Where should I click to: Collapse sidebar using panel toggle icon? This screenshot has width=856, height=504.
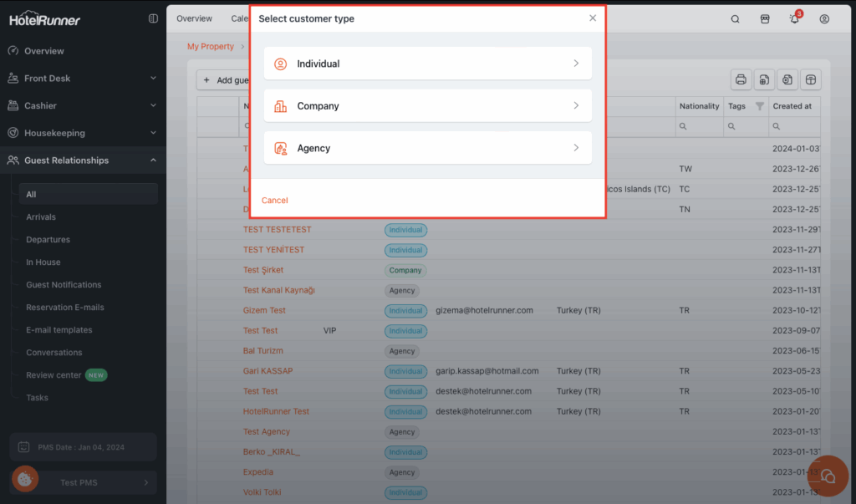click(x=153, y=18)
